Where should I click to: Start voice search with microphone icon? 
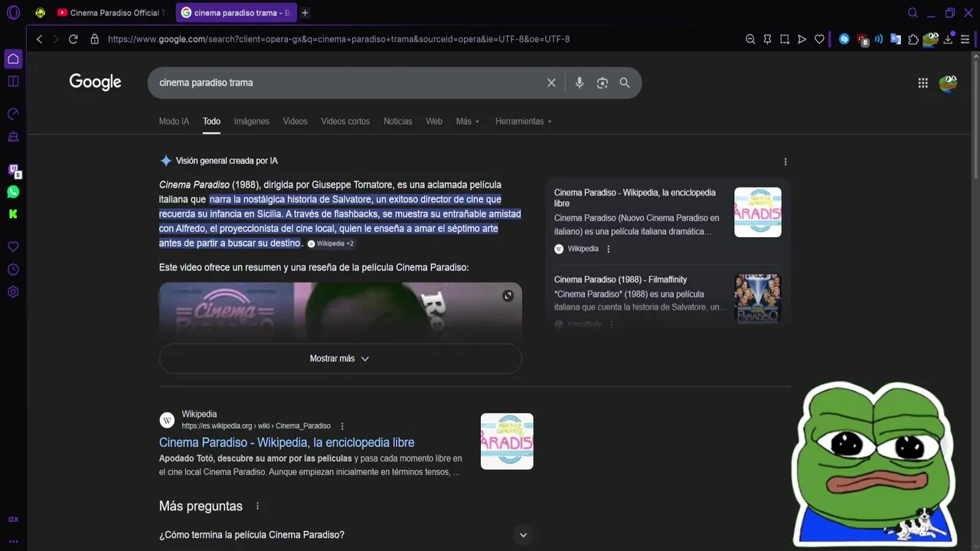pyautogui.click(x=580, y=83)
